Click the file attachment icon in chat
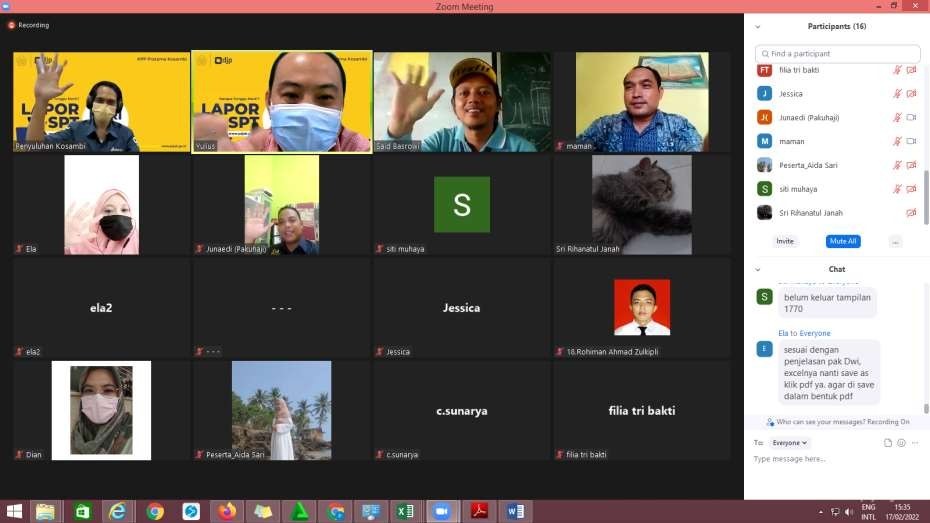Screen dimensions: 930x523 click(x=888, y=442)
